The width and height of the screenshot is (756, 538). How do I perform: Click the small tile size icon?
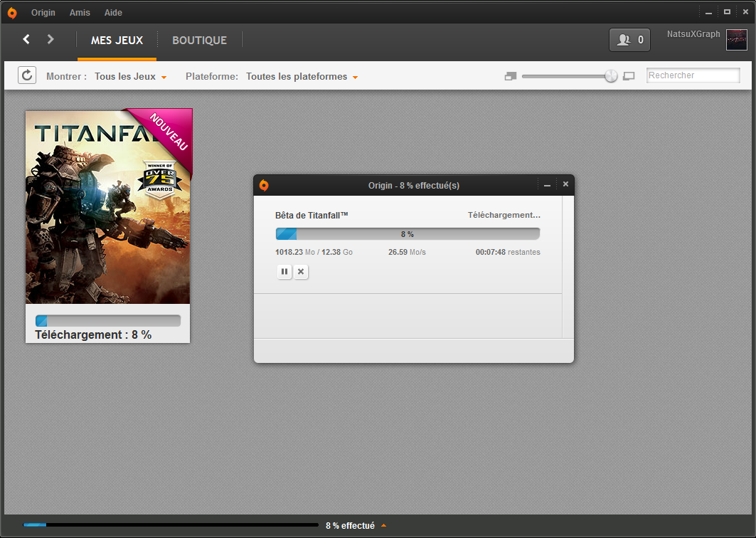(x=510, y=76)
